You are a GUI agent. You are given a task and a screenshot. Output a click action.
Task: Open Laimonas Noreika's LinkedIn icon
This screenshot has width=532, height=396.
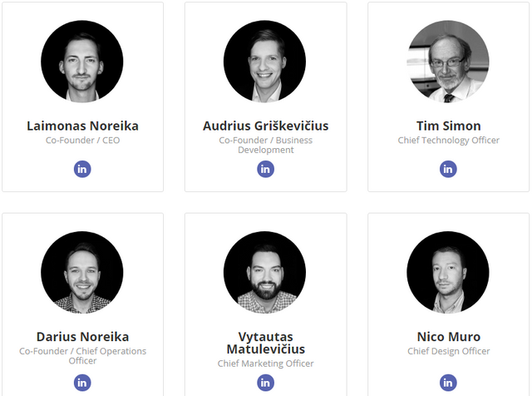(x=82, y=169)
